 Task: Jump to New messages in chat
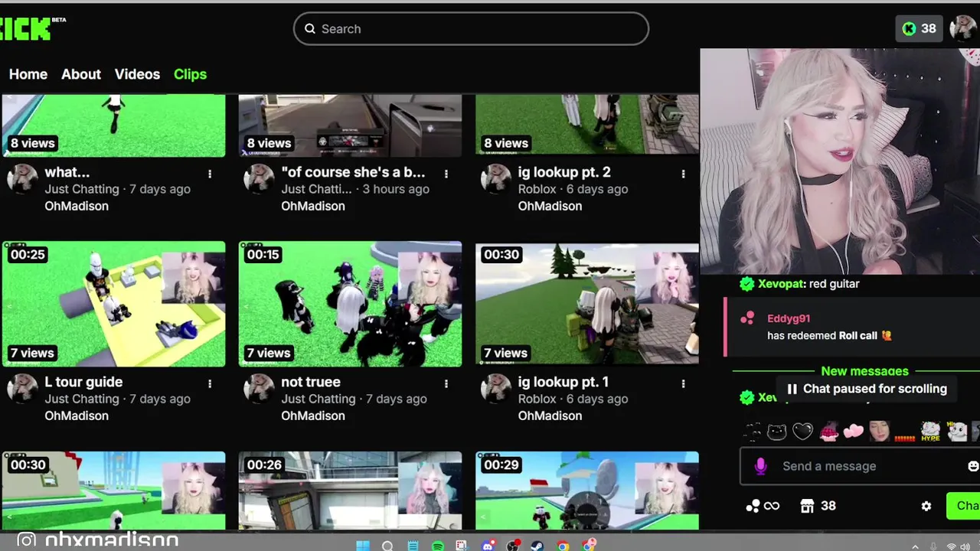click(x=864, y=371)
